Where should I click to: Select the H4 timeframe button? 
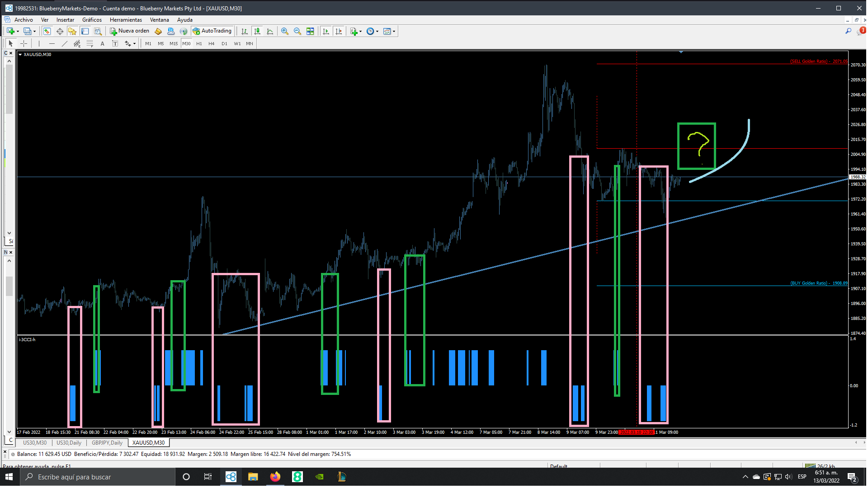tap(211, 43)
